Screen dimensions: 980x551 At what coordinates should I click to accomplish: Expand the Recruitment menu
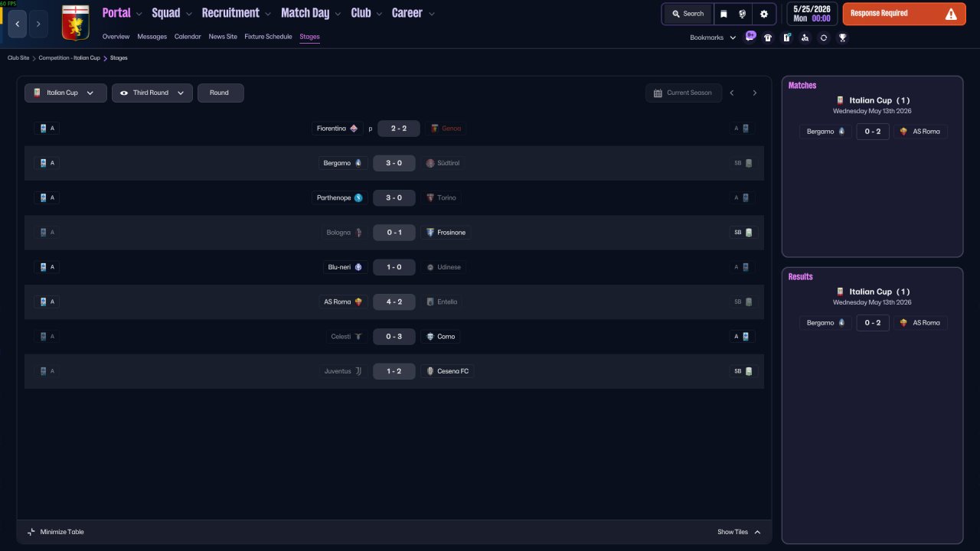[x=237, y=13]
